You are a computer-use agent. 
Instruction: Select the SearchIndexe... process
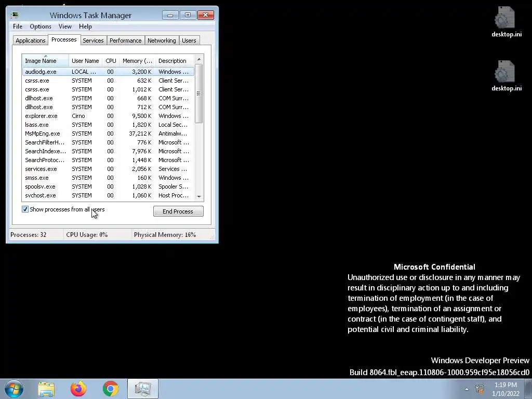tap(108, 151)
